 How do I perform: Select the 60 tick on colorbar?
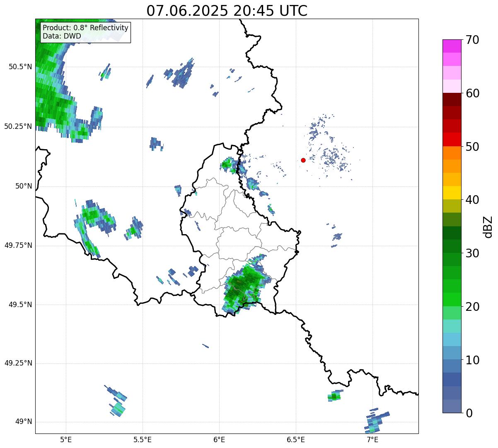pyautogui.click(x=472, y=93)
